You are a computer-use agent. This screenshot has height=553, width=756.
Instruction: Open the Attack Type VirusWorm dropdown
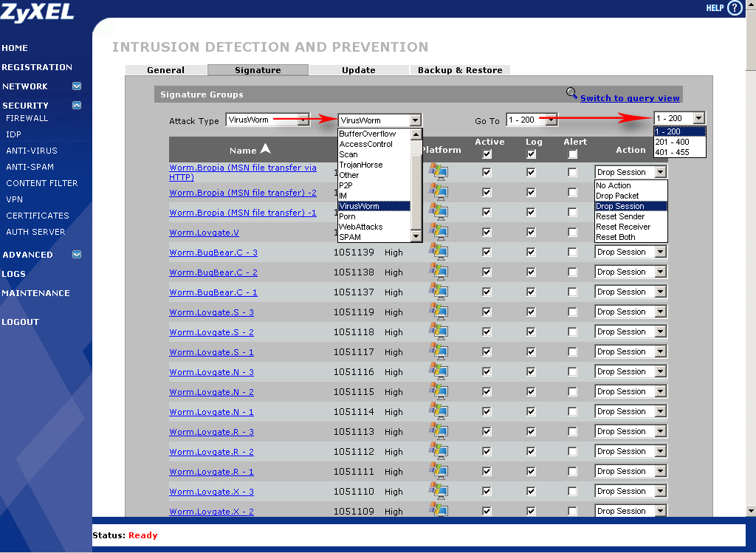pyautogui.click(x=267, y=120)
